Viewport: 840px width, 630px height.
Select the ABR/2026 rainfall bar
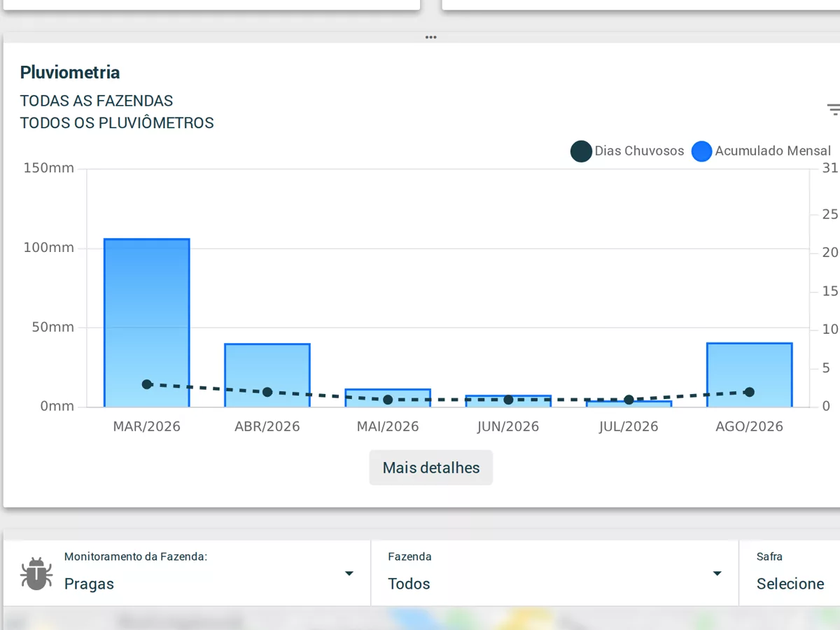267,375
